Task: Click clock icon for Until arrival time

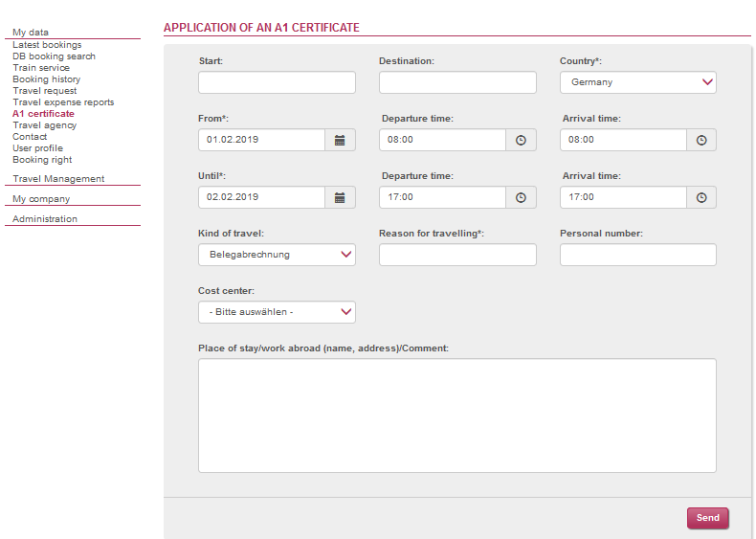Action: [x=701, y=197]
